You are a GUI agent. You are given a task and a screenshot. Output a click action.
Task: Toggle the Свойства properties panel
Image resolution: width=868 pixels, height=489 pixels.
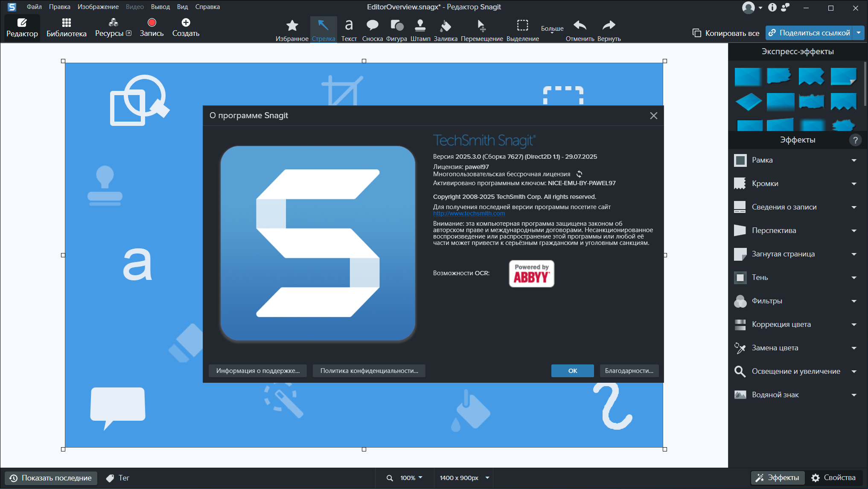(833, 477)
